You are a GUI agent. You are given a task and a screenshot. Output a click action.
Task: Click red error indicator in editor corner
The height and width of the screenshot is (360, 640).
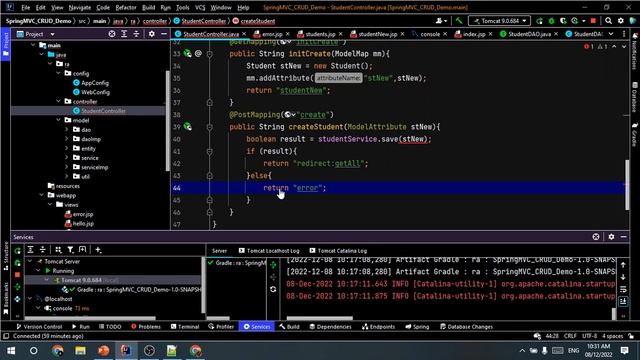(589, 47)
